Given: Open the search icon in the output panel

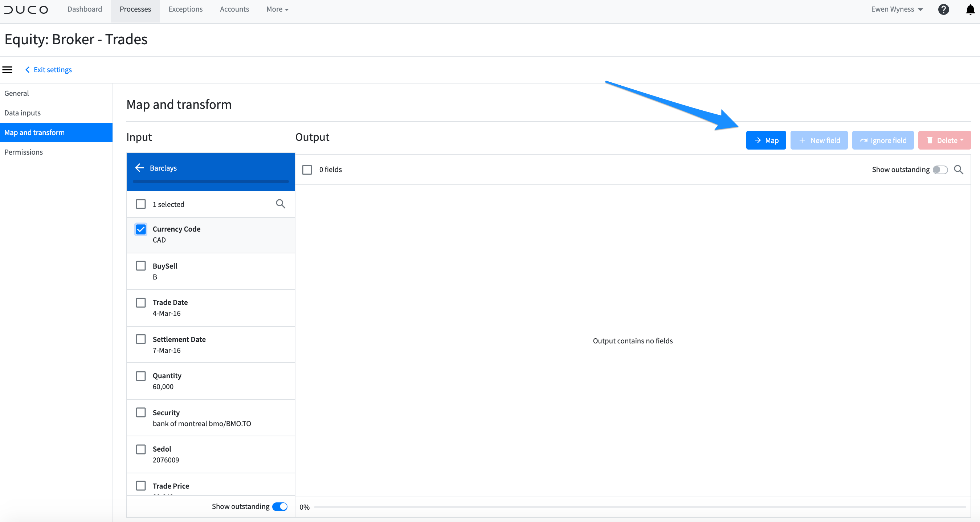Looking at the screenshot, I should click(x=959, y=170).
